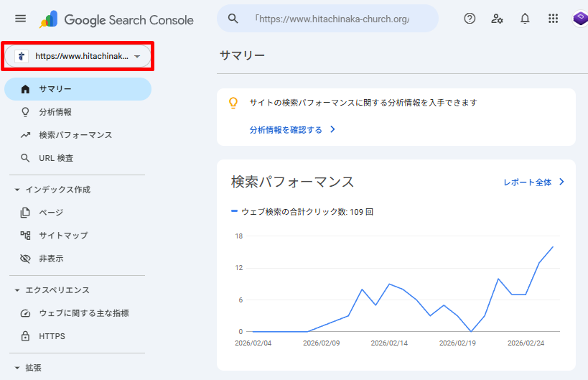Click the blue ウェブ検索の合計クリック数 legend marker
Image resolution: width=588 pixels, height=380 pixels.
click(x=234, y=211)
